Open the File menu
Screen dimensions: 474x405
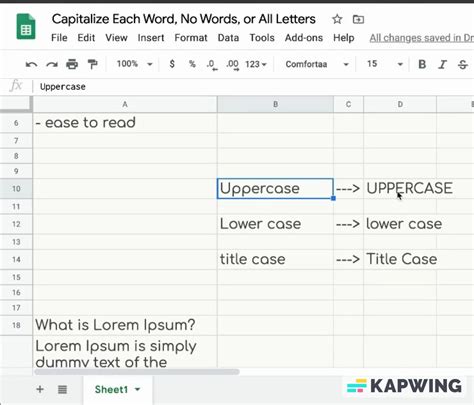[x=59, y=38]
